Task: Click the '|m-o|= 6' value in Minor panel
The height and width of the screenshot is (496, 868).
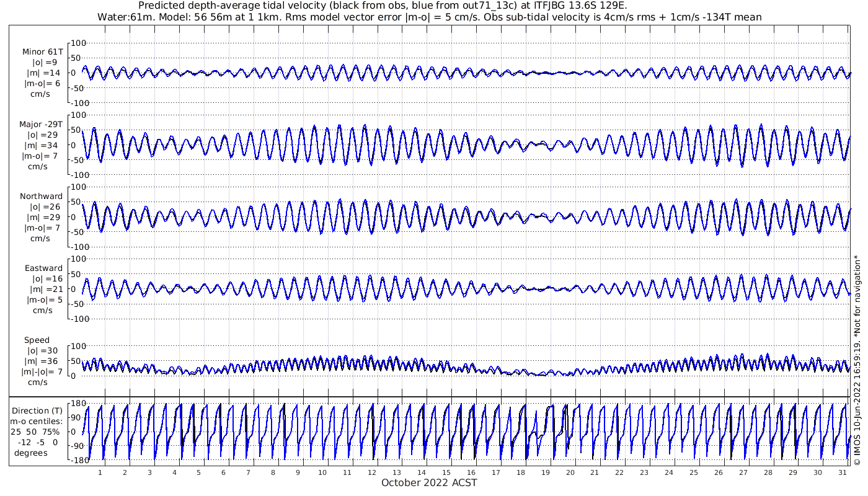Action: (x=42, y=84)
